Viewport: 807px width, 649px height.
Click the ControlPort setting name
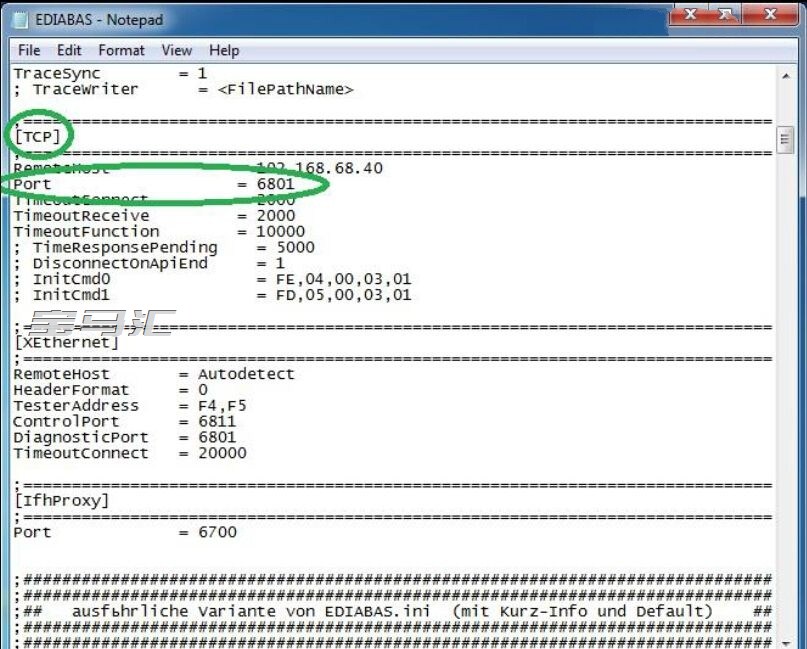tap(66, 422)
